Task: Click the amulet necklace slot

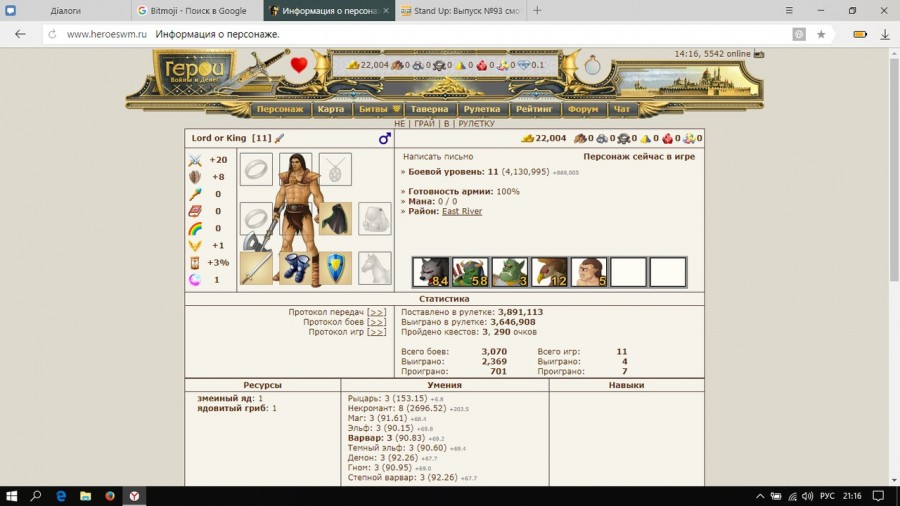Action: click(335, 169)
